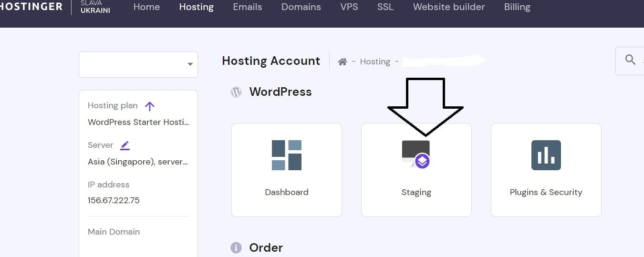Click the upgrade arrow beside Hosting plan
This screenshot has height=257, width=644.
(x=150, y=106)
